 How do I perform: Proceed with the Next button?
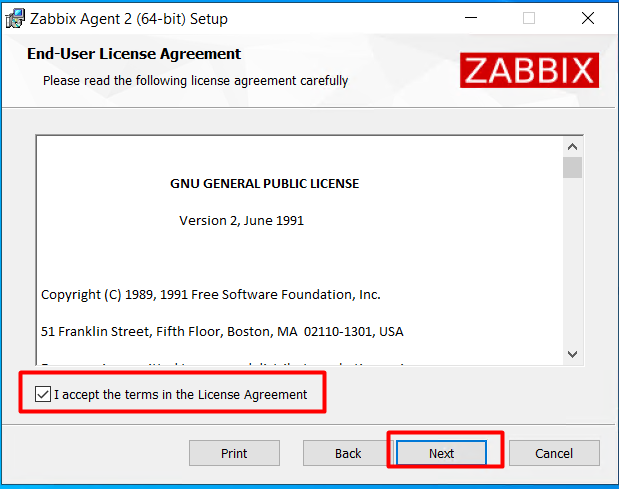[442, 453]
